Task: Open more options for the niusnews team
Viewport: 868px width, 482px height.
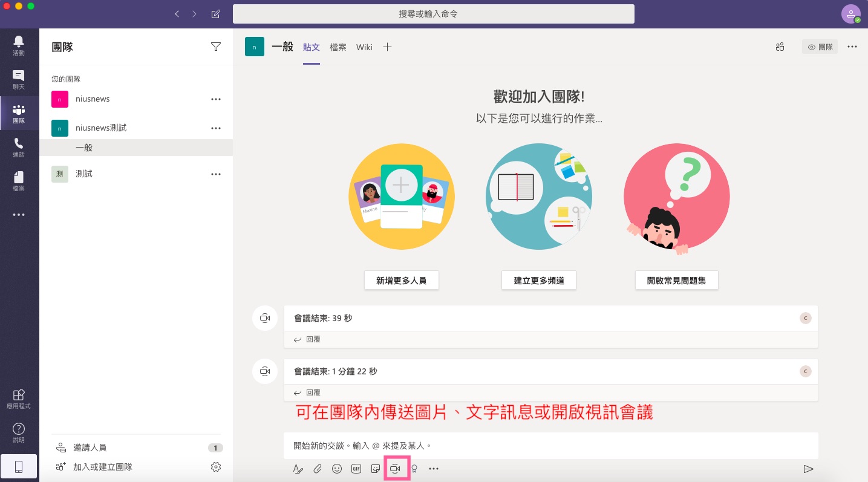Action: pos(216,99)
